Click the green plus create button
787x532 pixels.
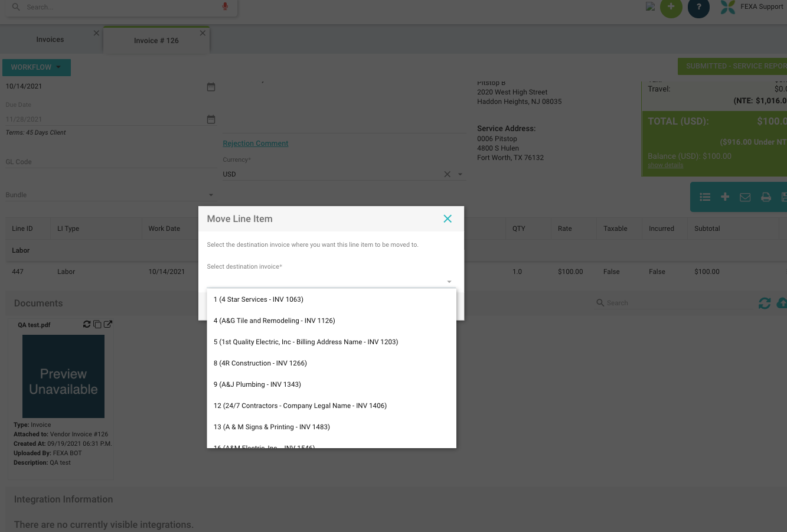pos(671,7)
